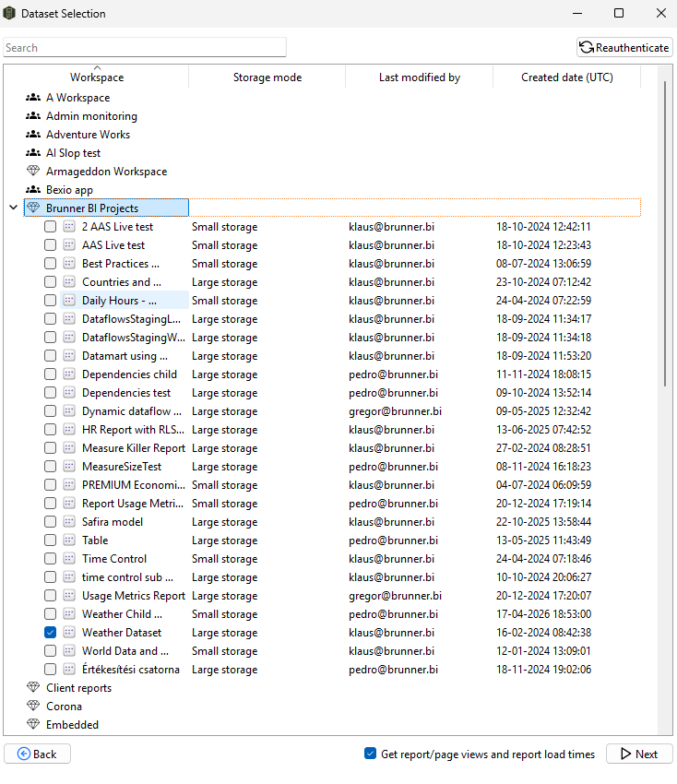Check the Countries and ... dataset checkbox
This screenshot has height=784, width=677.
click(50, 282)
